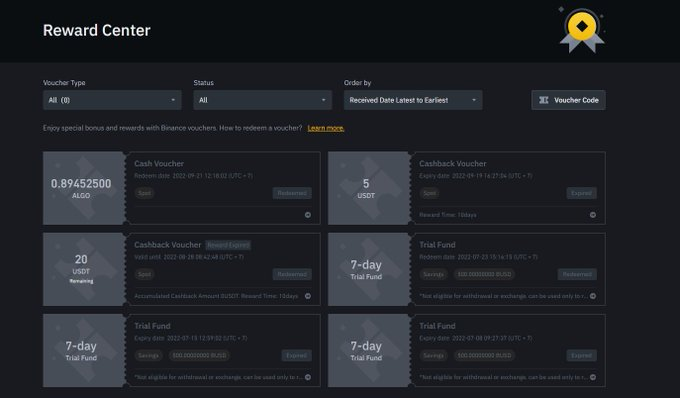Click Cashback Voucher title on the 20 USDT card

point(167,245)
